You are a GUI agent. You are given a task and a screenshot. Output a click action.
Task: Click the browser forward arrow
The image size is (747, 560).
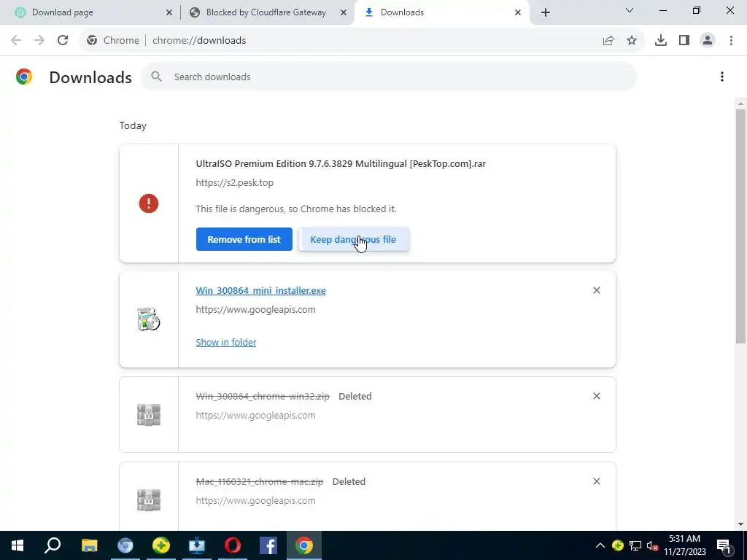point(39,41)
